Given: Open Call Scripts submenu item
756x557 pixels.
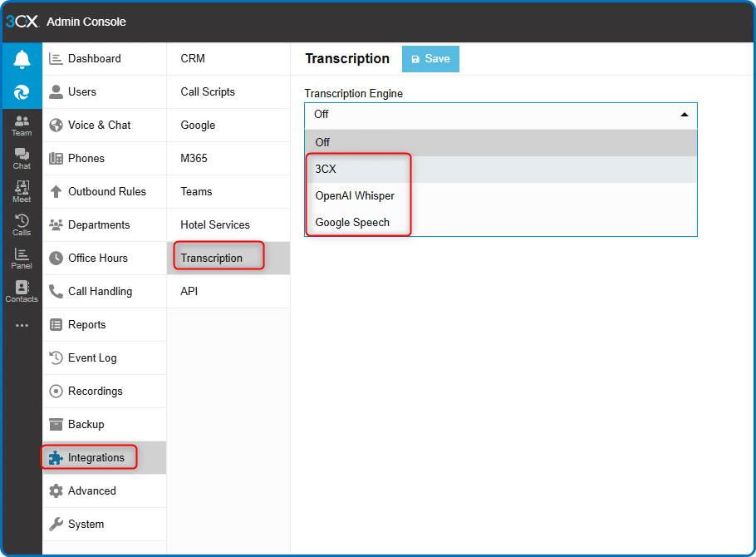Looking at the screenshot, I should pos(228,91).
